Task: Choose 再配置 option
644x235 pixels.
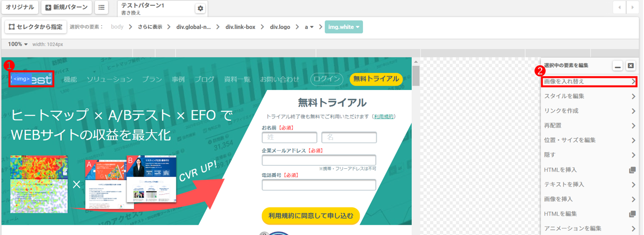Action: tap(589, 126)
